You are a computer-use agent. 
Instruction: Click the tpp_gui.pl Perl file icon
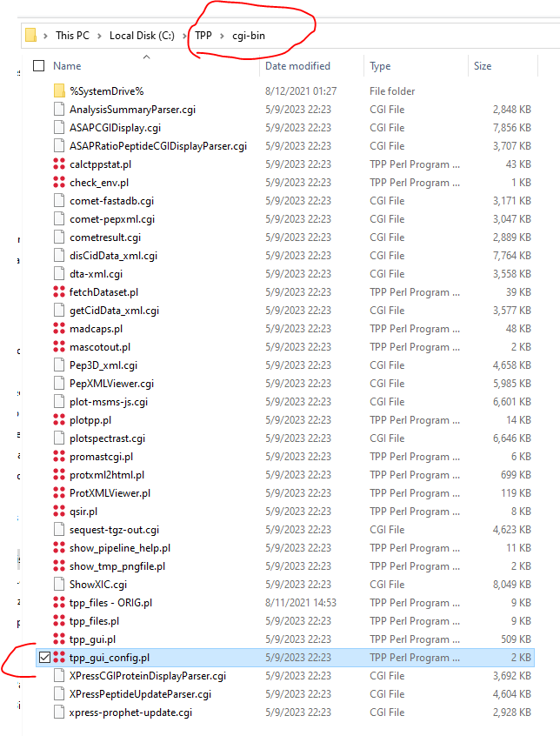coord(59,639)
